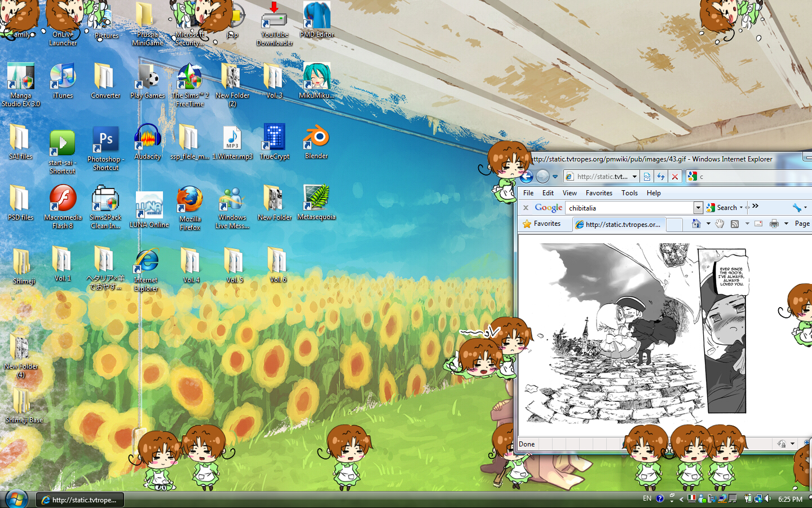Select the static.tvtropes.or tab
This screenshot has height=508, width=812.
click(x=619, y=224)
